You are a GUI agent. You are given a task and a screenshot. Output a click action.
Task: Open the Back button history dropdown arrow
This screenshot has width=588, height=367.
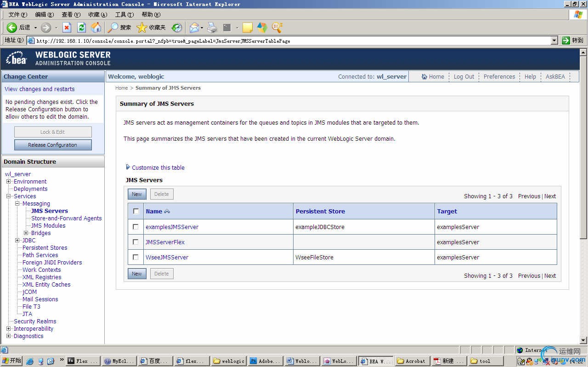tap(35, 28)
